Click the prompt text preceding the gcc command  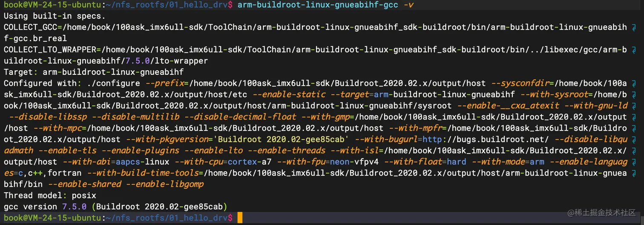pyautogui.click(x=118, y=5)
